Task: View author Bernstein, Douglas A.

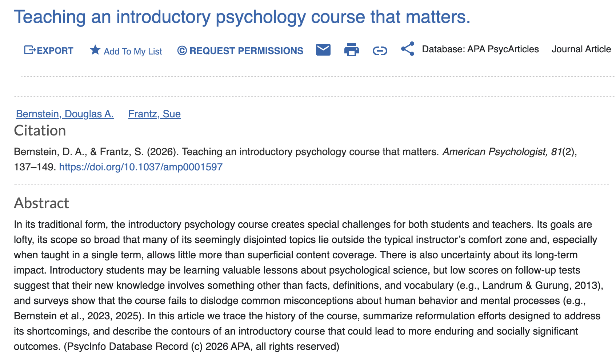Action: 65,114
